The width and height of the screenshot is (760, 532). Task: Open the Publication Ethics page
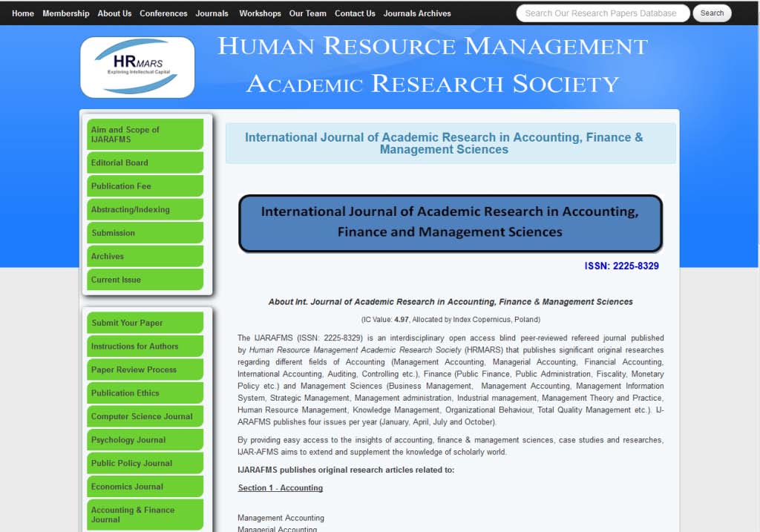pos(145,393)
